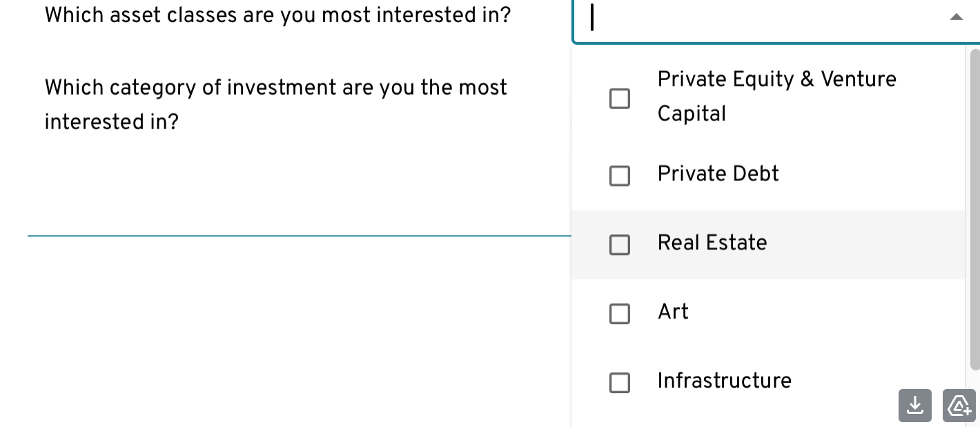Choose the "Private Debt" option label
Image resolution: width=980 pixels, height=427 pixels.
pos(718,173)
